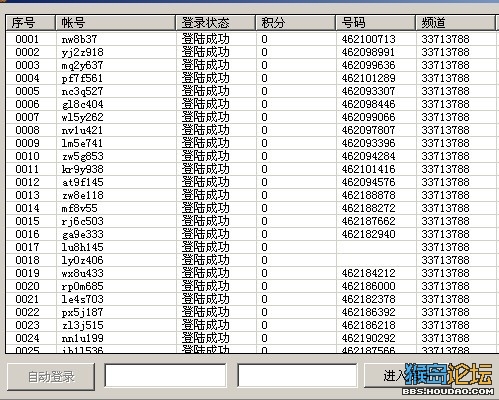
Task: Sort by the 帐号 column header
Action: coord(115,23)
